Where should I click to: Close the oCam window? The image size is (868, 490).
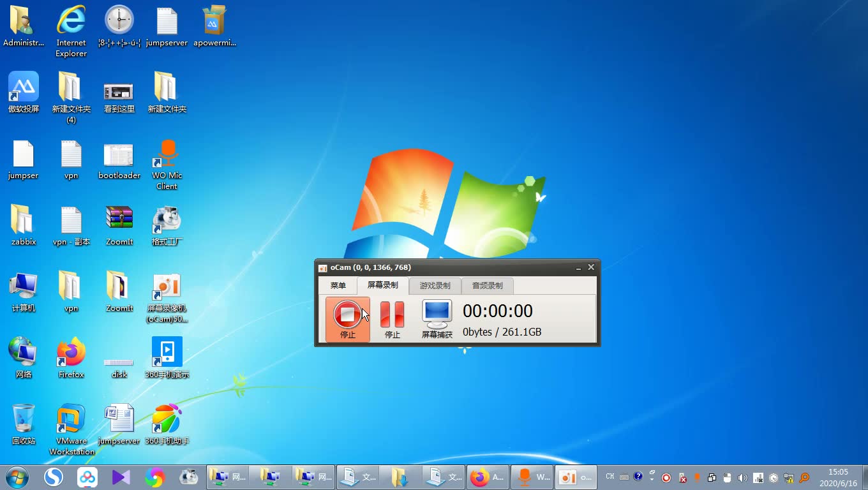pos(591,267)
